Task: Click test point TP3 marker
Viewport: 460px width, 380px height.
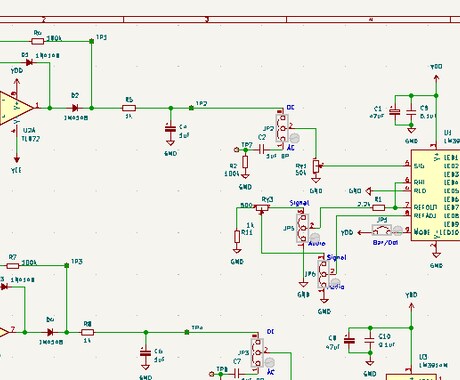Action: tap(67, 265)
